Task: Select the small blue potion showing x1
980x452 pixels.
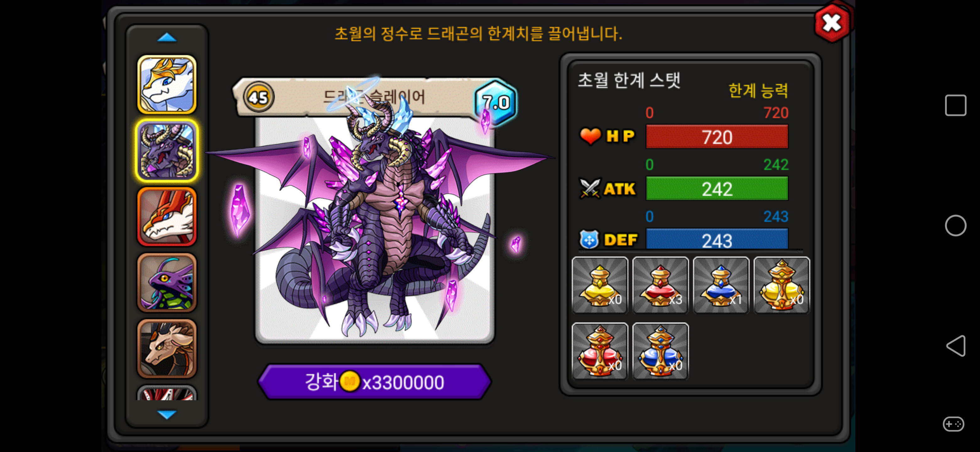Action: click(x=721, y=285)
